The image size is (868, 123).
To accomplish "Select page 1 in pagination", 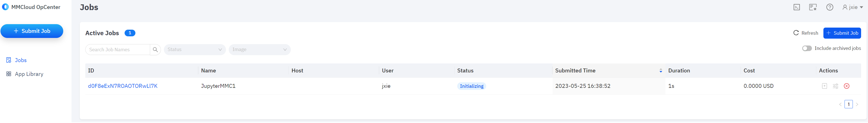I will tap(848, 104).
